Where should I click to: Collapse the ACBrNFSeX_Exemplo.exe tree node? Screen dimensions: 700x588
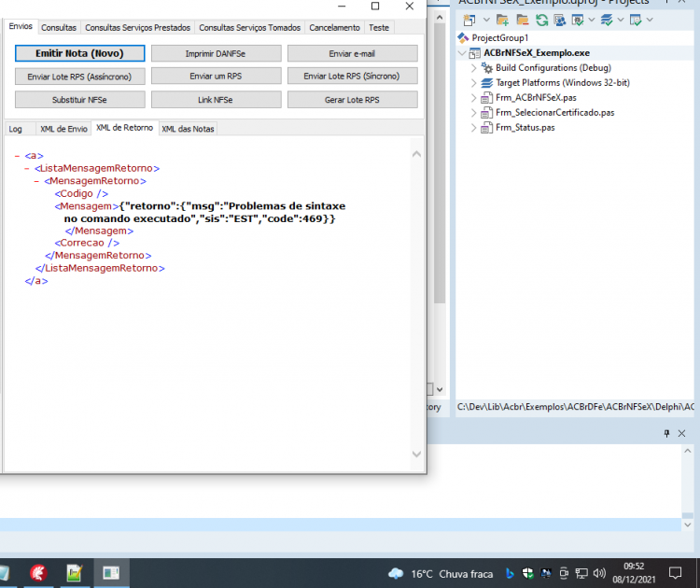(463, 53)
